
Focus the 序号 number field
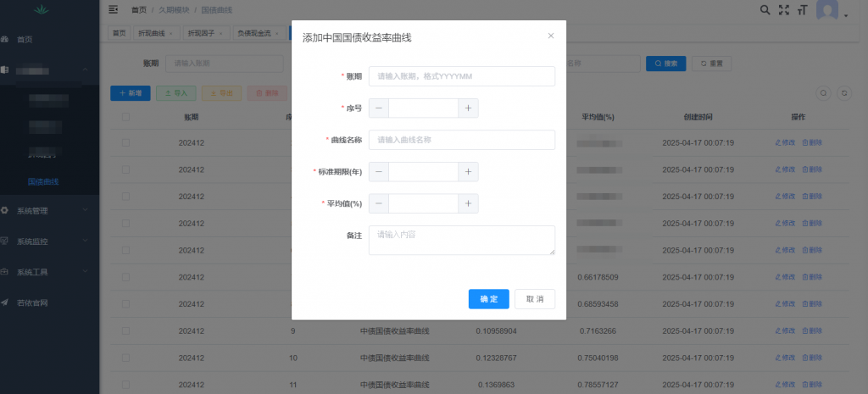[x=424, y=108]
